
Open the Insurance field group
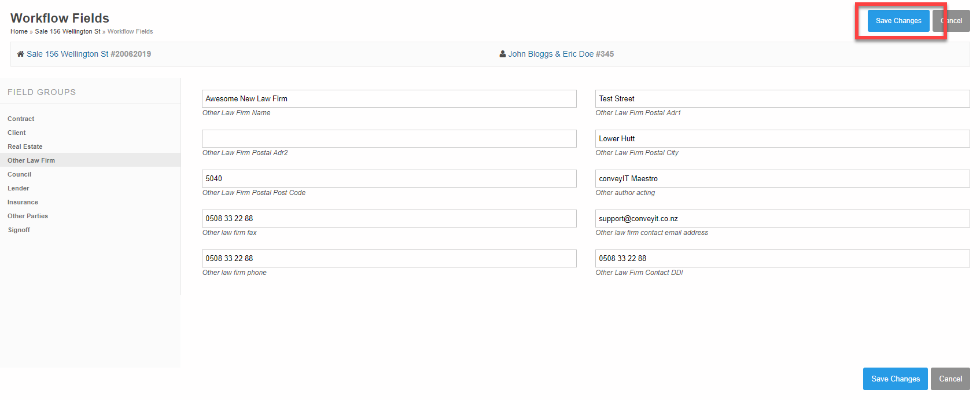(x=23, y=202)
